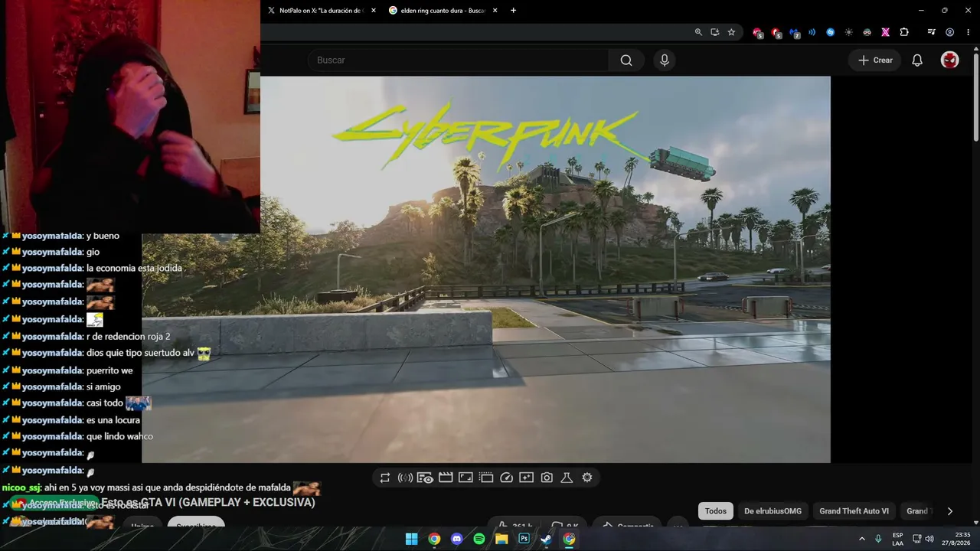Open YouTube notifications bell
The height and width of the screenshot is (551, 980).
click(x=917, y=60)
